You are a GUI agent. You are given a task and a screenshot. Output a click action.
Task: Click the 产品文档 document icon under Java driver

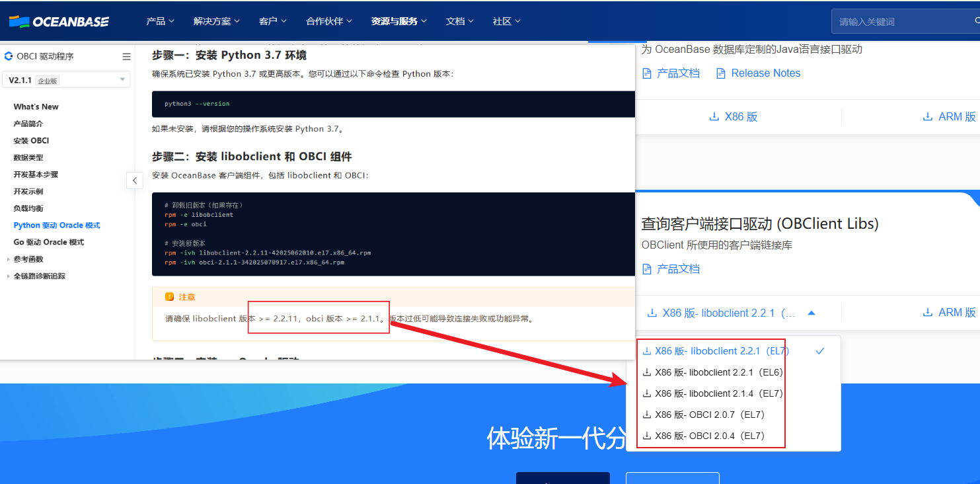(647, 73)
